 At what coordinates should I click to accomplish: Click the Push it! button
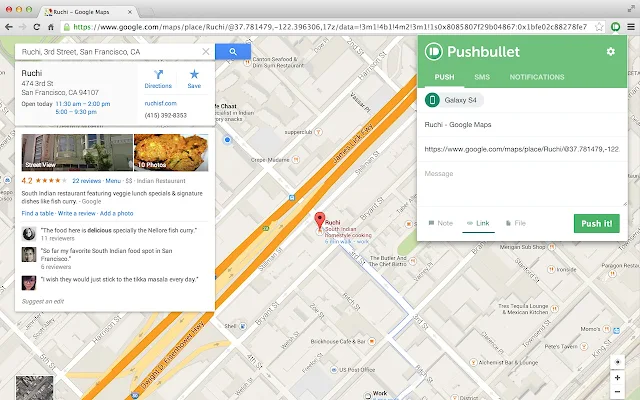tap(597, 223)
